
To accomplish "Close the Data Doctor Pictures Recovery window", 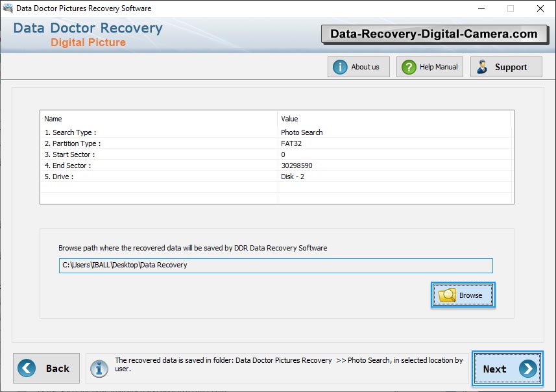I will 540,8.
